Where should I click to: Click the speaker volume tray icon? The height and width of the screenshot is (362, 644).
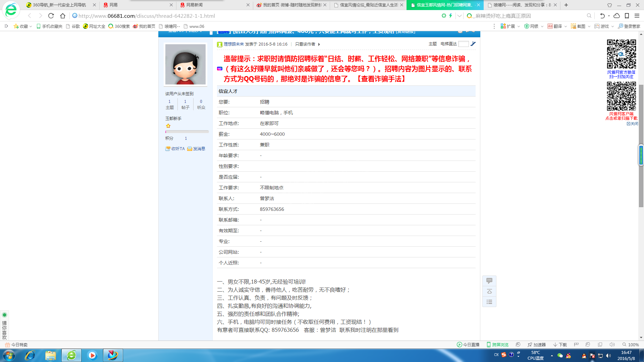coord(608,356)
